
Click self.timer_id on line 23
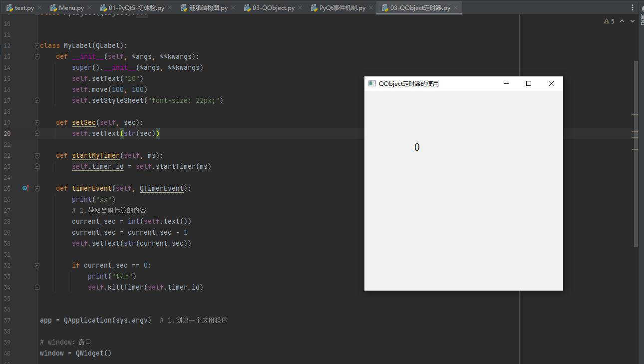tap(98, 167)
